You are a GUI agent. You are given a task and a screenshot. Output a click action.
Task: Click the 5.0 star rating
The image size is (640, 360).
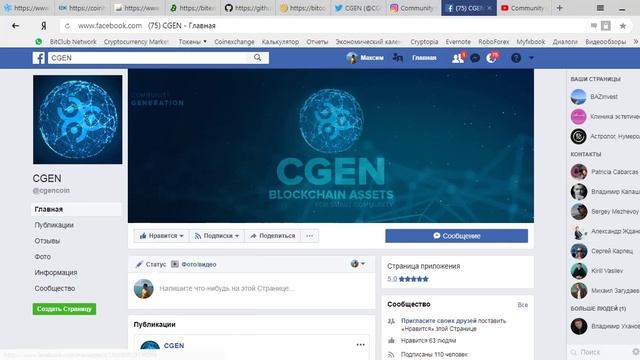pyautogui.click(x=408, y=279)
